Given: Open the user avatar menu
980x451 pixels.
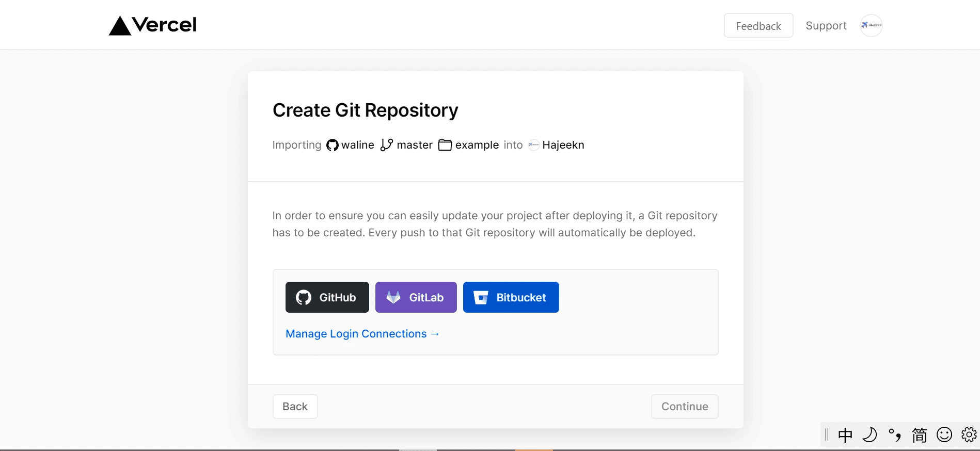Looking at the screenshot, I should (871, 25).
